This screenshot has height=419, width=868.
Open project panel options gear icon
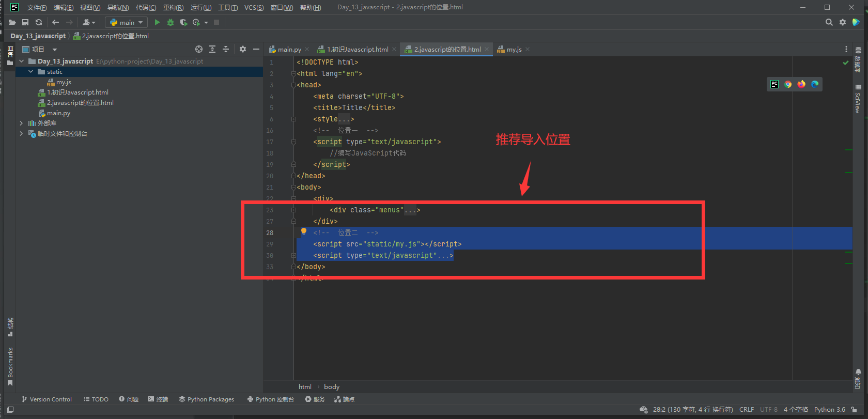pyautogui.click(x=243, y=49)
